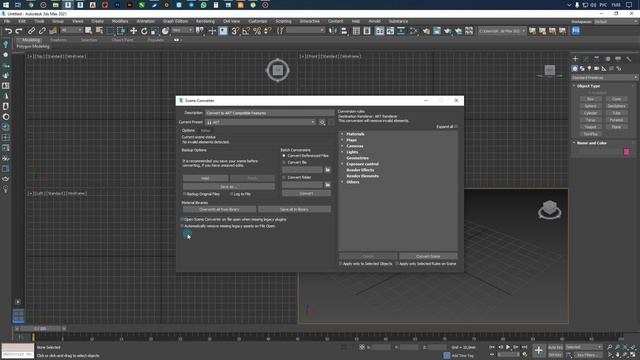Collapse the Name and Color rollout
This screenshot has width=640, height=360.
pos(591,143)
